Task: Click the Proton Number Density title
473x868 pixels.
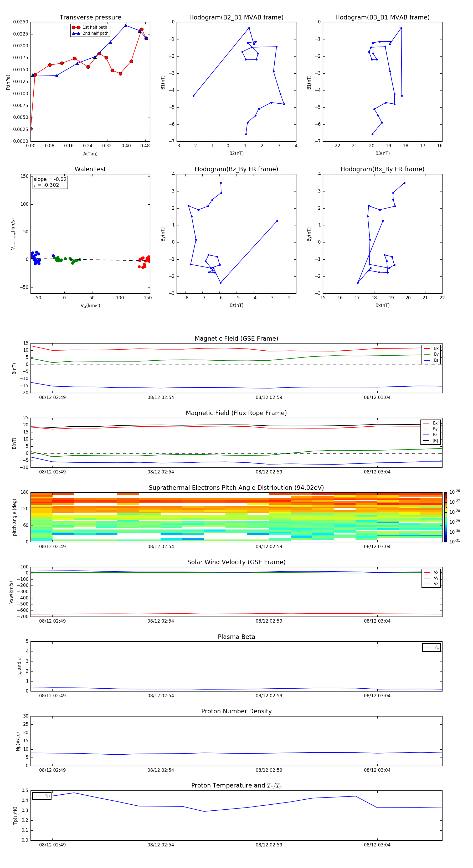Action: (236, 711)
